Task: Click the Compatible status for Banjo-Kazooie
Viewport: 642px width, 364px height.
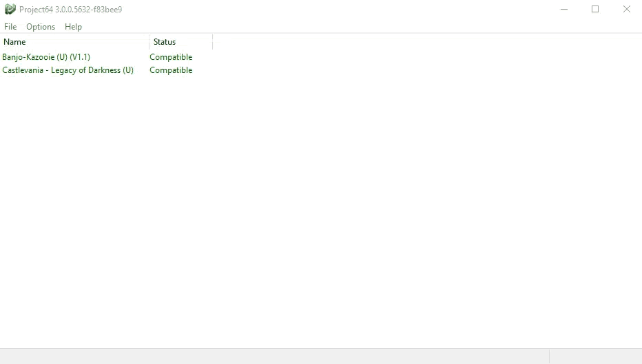Action: click(x=171, y=57)
